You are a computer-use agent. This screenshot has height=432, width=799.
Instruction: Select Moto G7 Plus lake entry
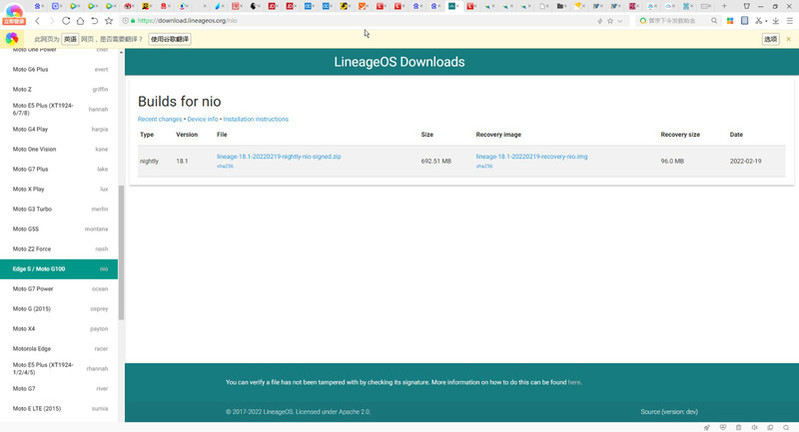pos(59,169)
